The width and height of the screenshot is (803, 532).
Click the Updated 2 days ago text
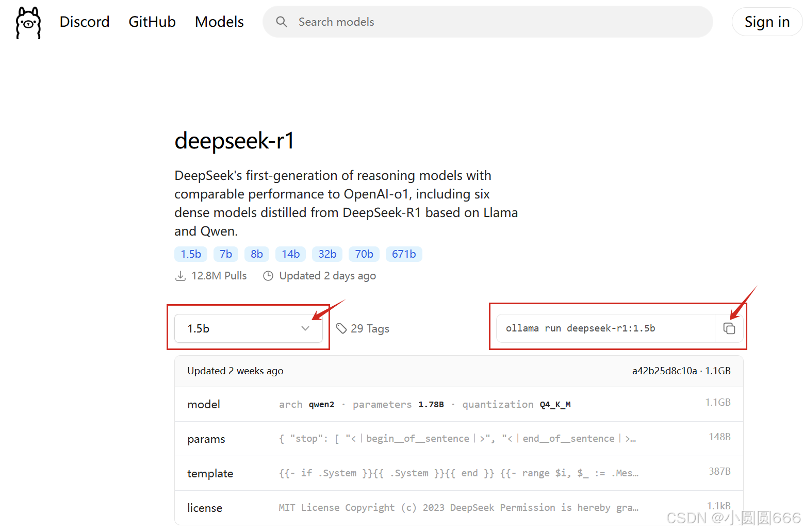pos(327,276)
